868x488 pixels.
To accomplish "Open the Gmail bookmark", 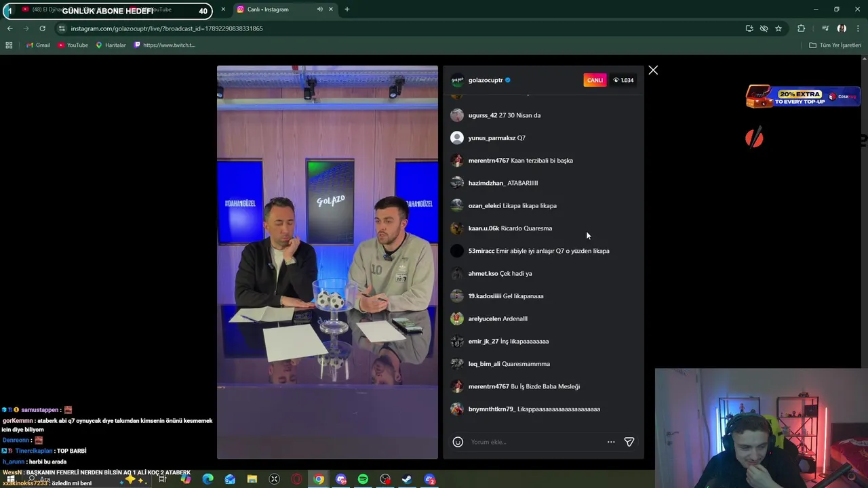I will pyautogui.click(x=38, y=45).
